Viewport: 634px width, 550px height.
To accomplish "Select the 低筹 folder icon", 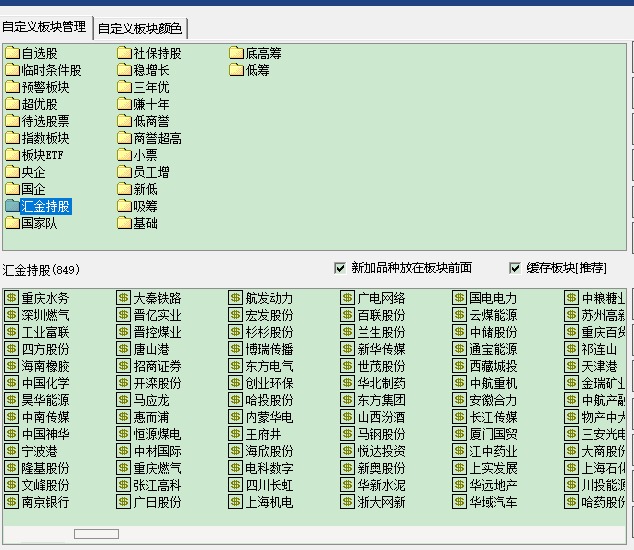I will [237, 70].
